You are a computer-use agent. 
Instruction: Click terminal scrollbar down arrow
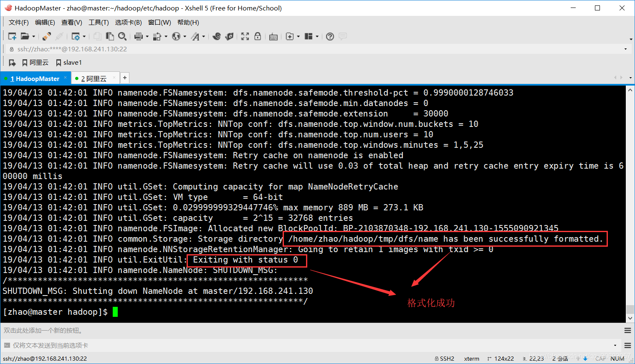click(630, 318)
